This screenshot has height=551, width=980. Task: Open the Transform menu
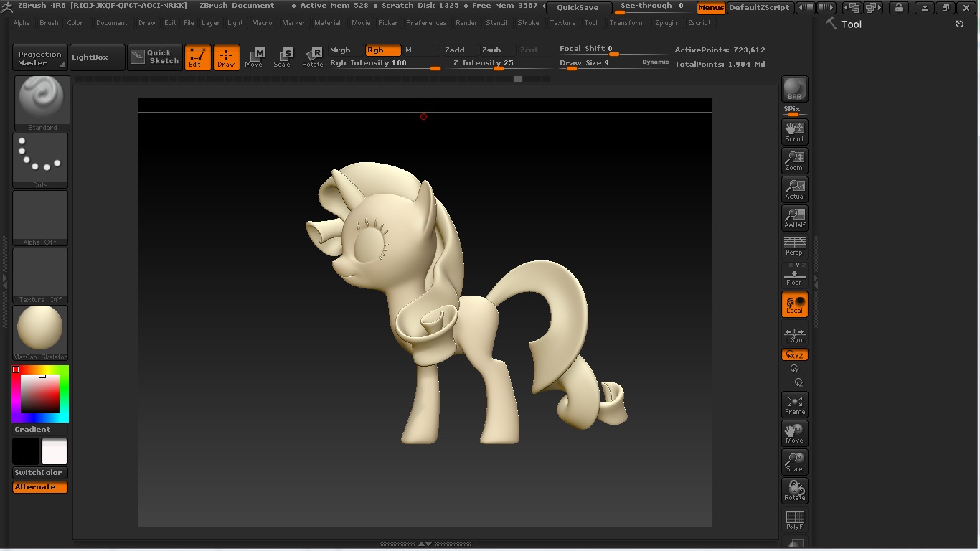(x=627, y=23)
